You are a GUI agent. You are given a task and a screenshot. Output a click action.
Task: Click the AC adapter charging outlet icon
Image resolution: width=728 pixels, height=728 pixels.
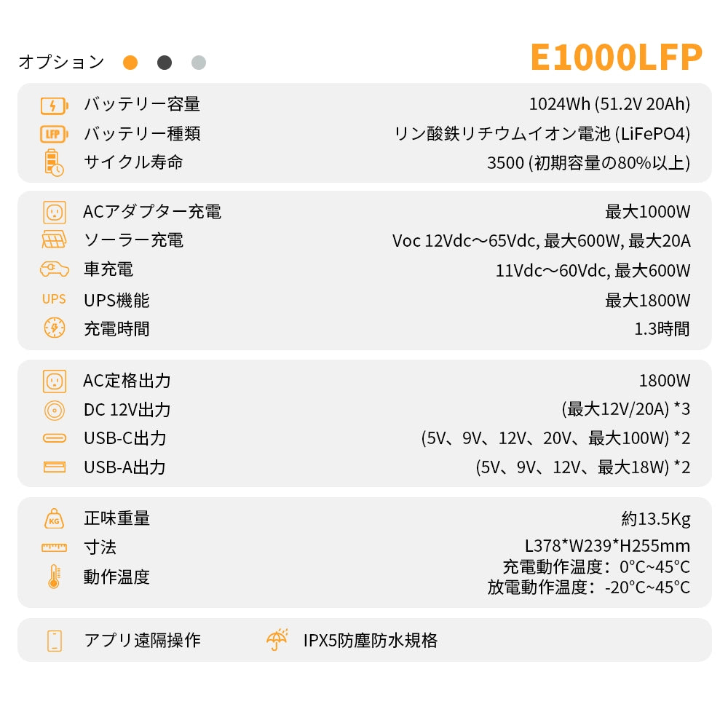55,212
